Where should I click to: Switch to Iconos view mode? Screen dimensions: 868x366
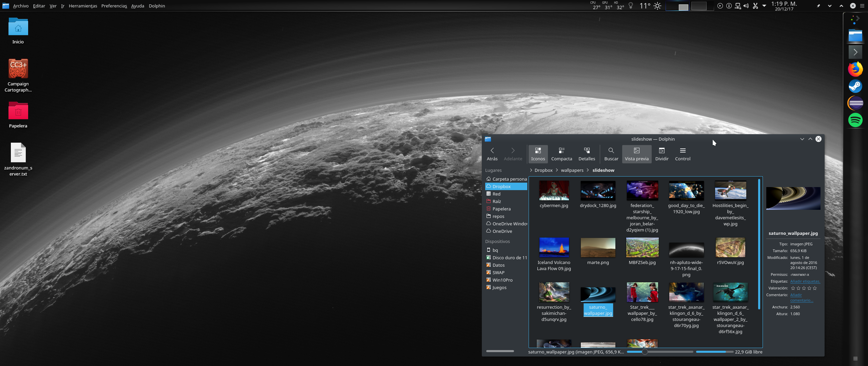pos(538,154)
